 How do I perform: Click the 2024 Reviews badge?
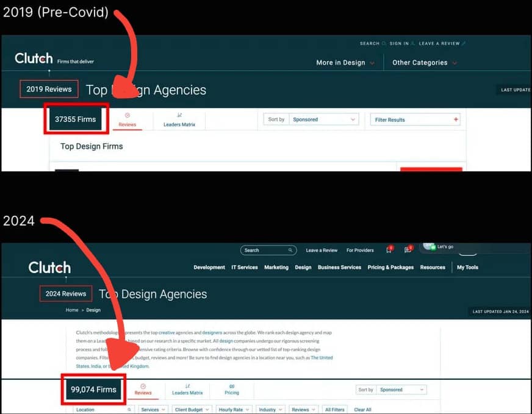pos(66,294)
